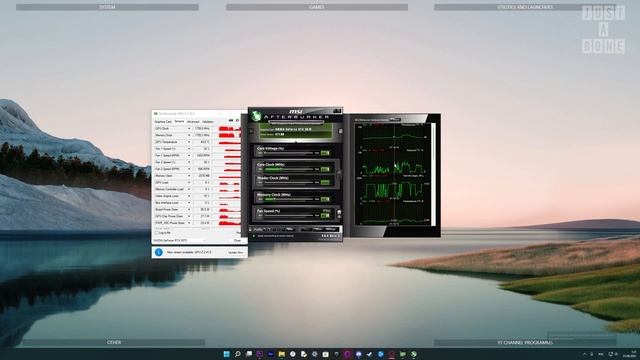This screenshot has width=640, height=360.
Task: Switch to Validation tab in GPU-Z
Action: tap(208, 122)
